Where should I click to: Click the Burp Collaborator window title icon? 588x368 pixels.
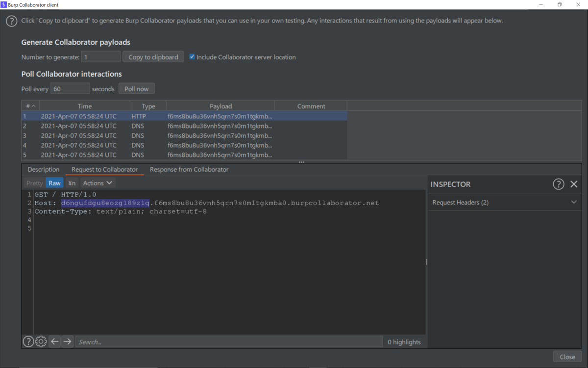click(x=3, y=4)
